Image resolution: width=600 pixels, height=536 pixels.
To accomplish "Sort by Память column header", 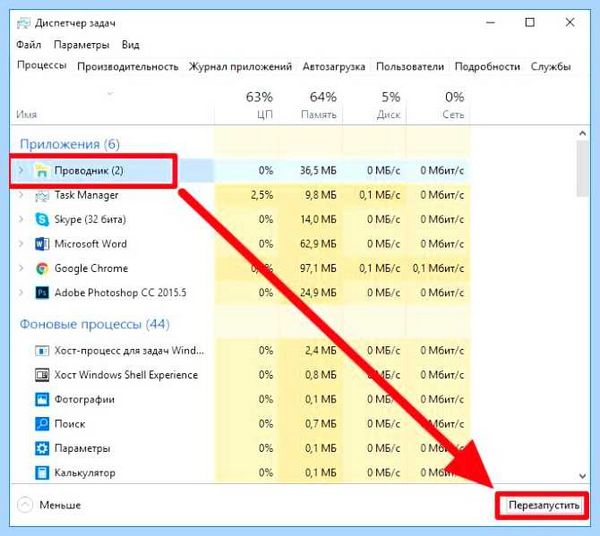I will pyautogui.click(x=318, y=114).
